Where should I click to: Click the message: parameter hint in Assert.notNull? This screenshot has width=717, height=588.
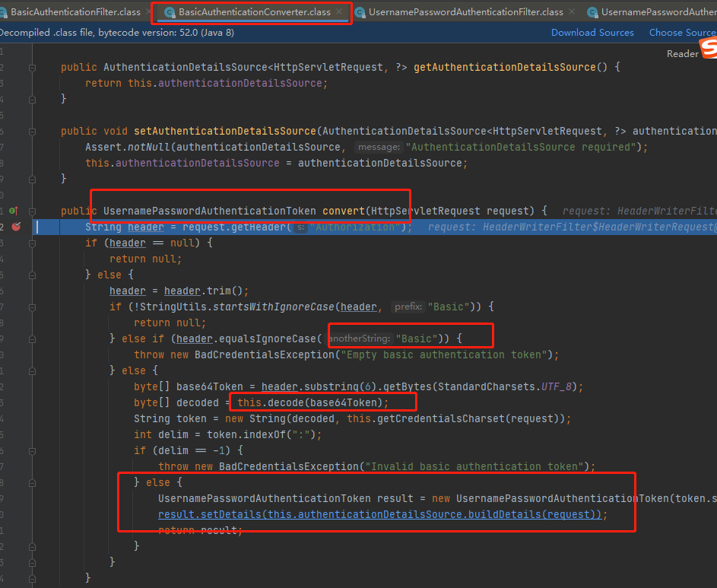pyautogui.click(x=379, y=147)
